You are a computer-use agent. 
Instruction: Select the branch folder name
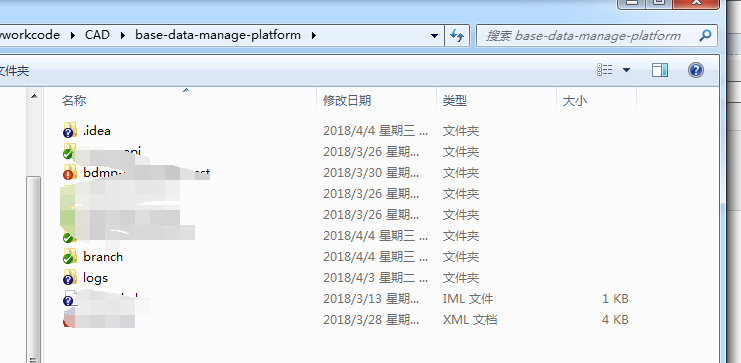click(103, 257)
